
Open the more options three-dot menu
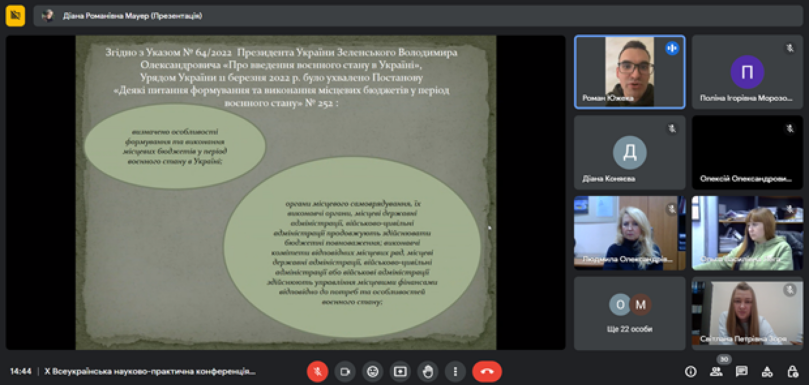click(455, 371)
